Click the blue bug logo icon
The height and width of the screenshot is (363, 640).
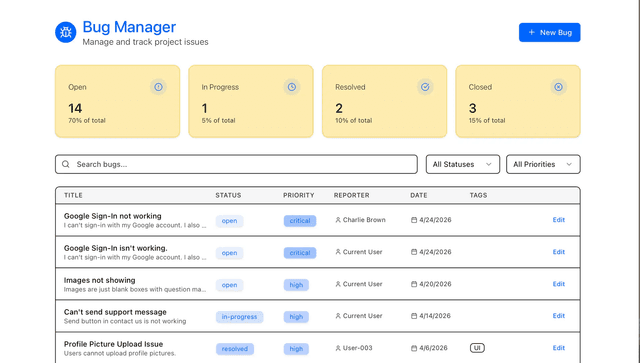[66, 32]
